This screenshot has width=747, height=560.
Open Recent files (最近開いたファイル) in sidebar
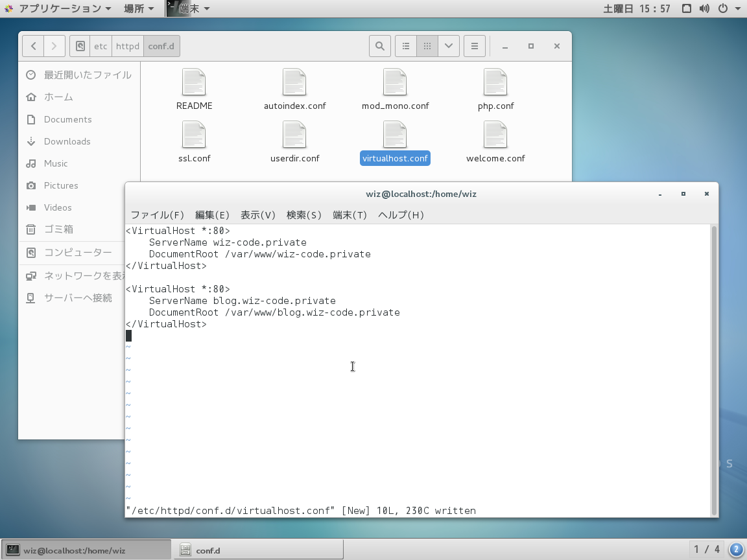pos(79,75)
